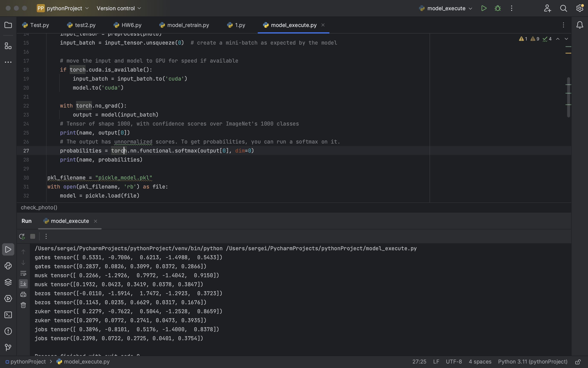Clear console output with trash icon

[23, 305]
